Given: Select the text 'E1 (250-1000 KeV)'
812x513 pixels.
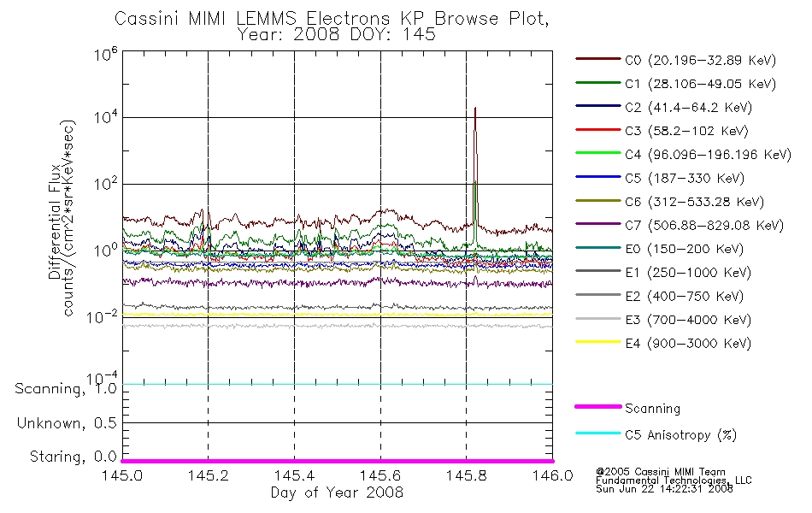Looking at the screenshot, I should (688, 273).
